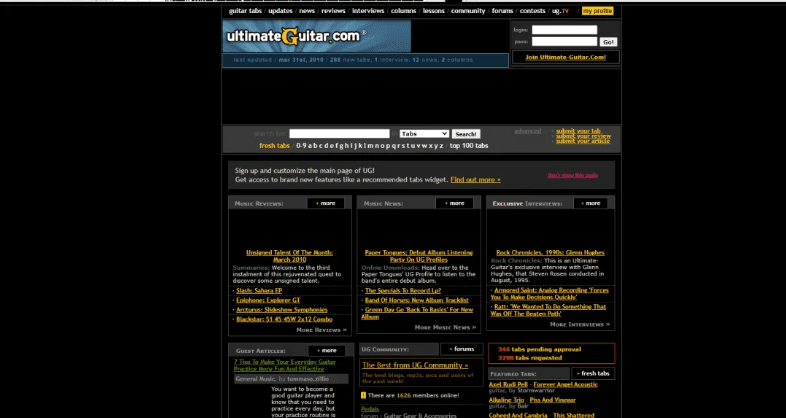Open the advanced search link

(x=527, y=131)
